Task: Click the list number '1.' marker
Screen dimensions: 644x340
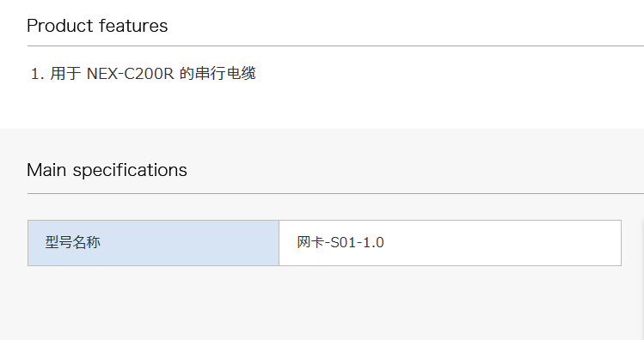Action: click(37, 74)
